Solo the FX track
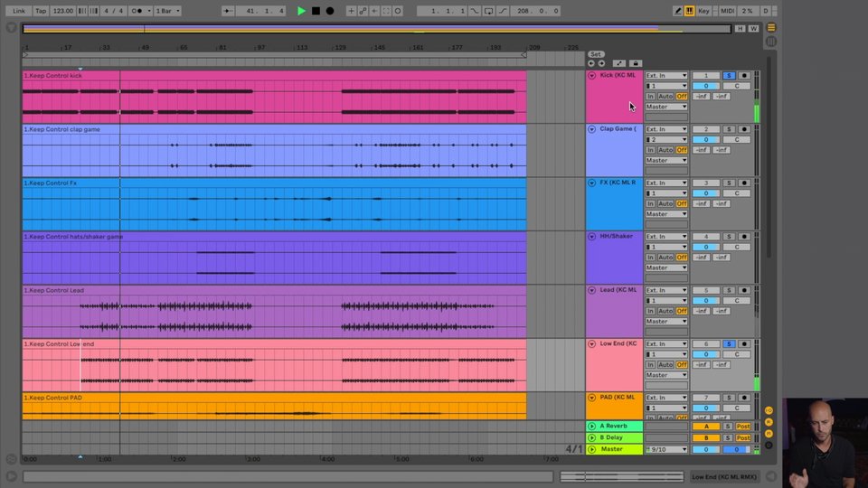868x488 pixels. (x=729, y=183)
